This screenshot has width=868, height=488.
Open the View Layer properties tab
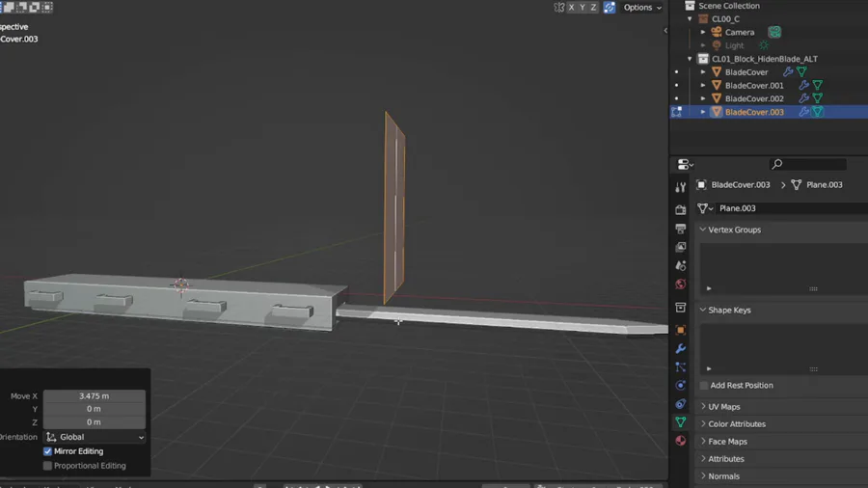tap(680, 247)
